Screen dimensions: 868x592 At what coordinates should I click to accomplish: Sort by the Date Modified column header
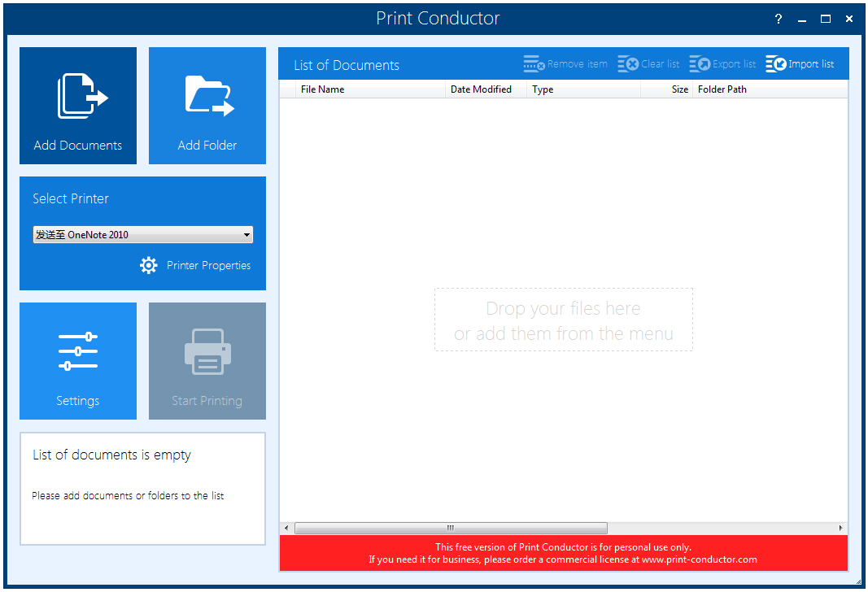(x=481, y=89)
